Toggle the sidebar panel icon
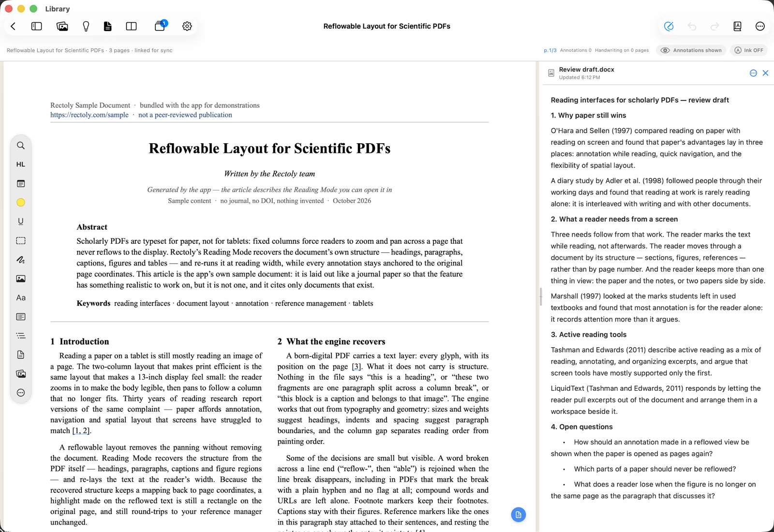This screenshot has width=774, height=532. [x=37, y=26]
